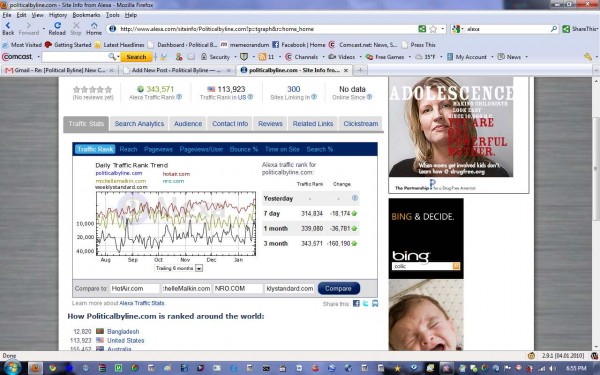Screen dimensions: 600x375
Task: Share this page on Twitter icon
Action: tap(366, 303)
